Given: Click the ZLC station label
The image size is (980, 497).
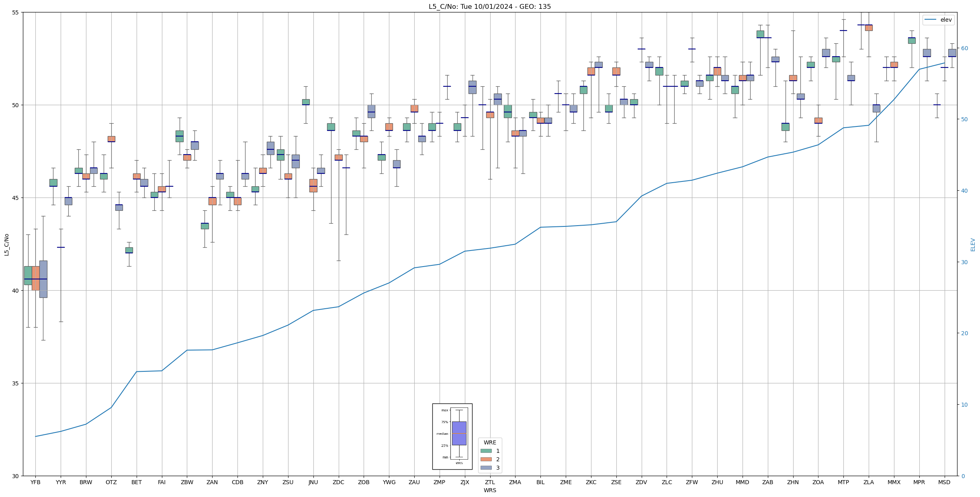Looking at the screenshot, I should (x=667, y=482).
